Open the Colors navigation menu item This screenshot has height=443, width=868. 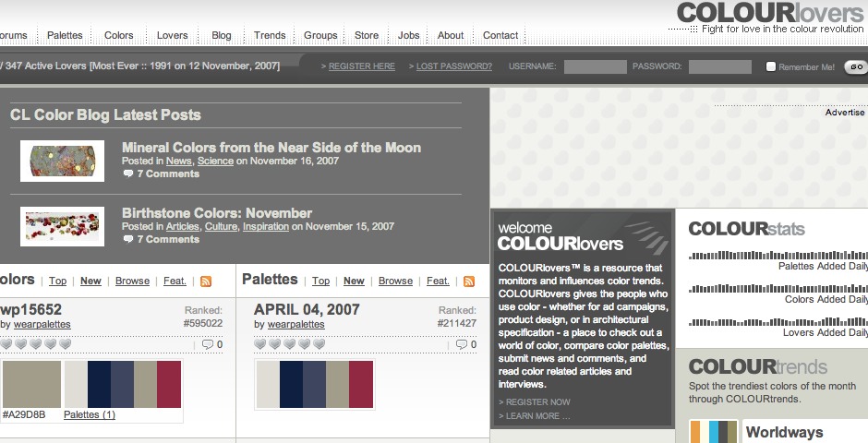pyautogui.click(x=119, y=35)
